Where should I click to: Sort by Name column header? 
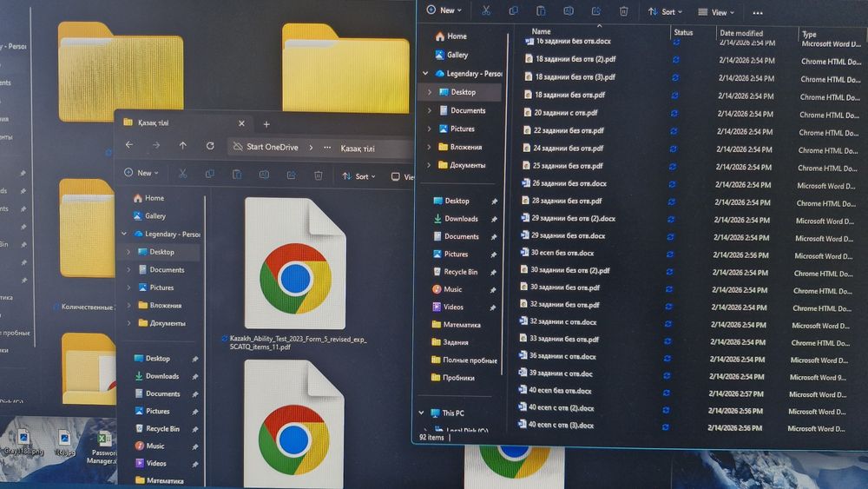click(541, 31)
